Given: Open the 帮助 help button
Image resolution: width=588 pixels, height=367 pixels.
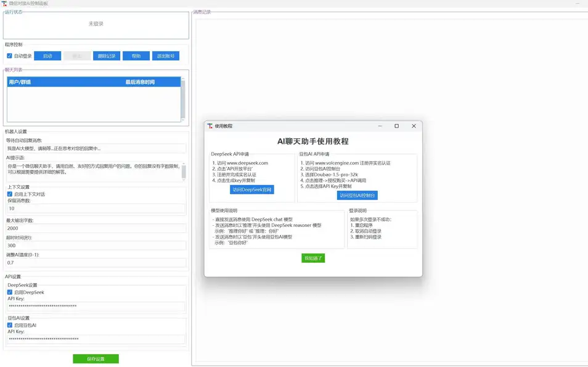Looking at the screenshot, I should [x=136, y=56].
